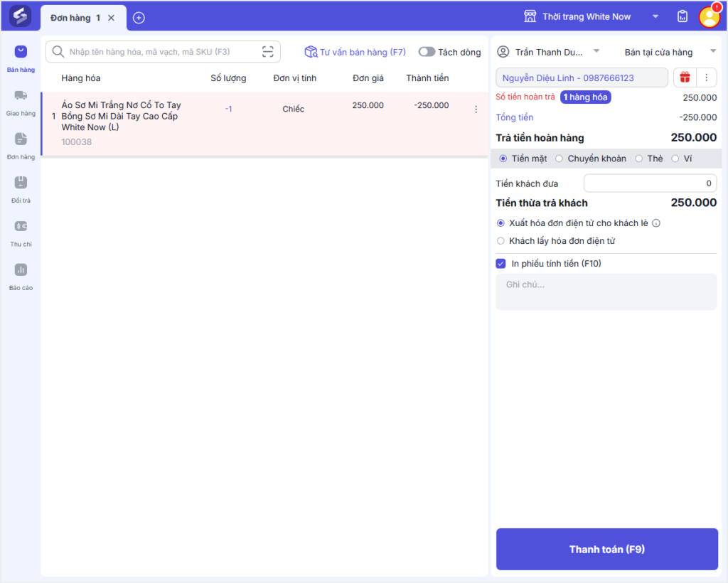Click product name Áo Sơ Mi Trắng Nơ Cổ
728x583 pixels.
(121, 116)
